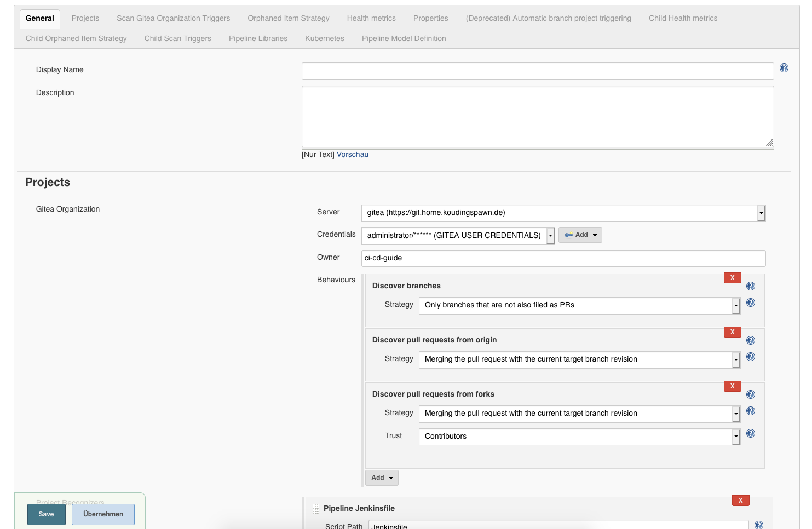Click the Vorschau preview link
The width and height of the screenshot is (812, 529).
(x=352, y=155)
